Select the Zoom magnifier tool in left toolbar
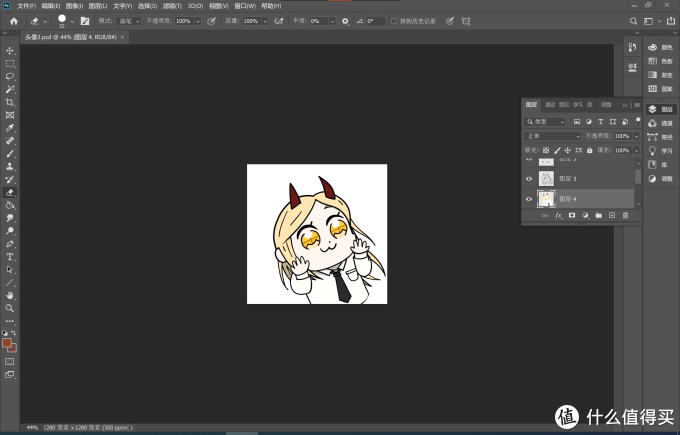 10,308
